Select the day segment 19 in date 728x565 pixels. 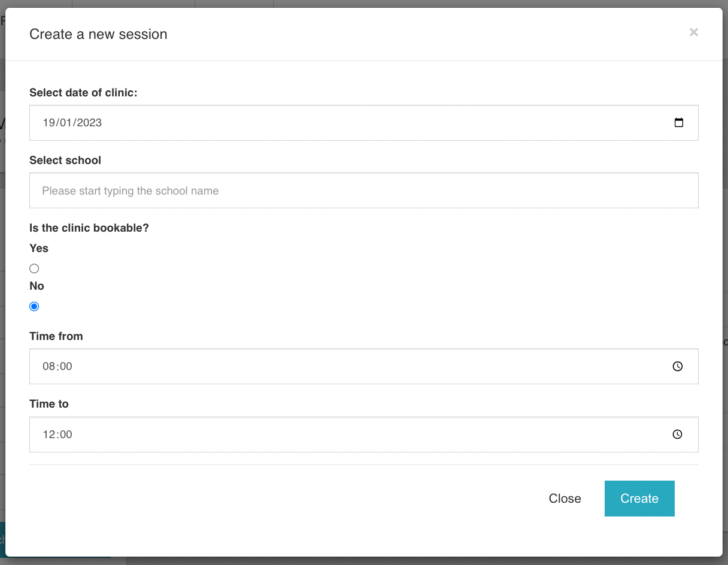pyautogui.click(x=48, y=123)
